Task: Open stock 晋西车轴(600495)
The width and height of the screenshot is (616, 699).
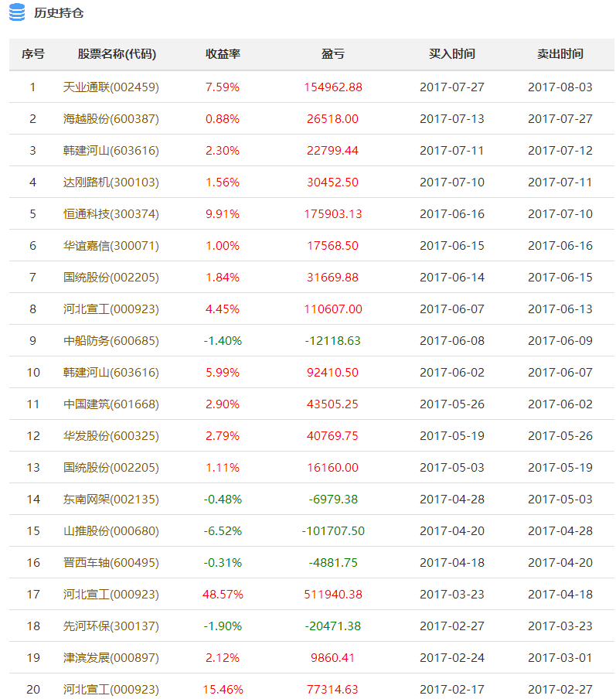Action: click(x=111, y=561)
